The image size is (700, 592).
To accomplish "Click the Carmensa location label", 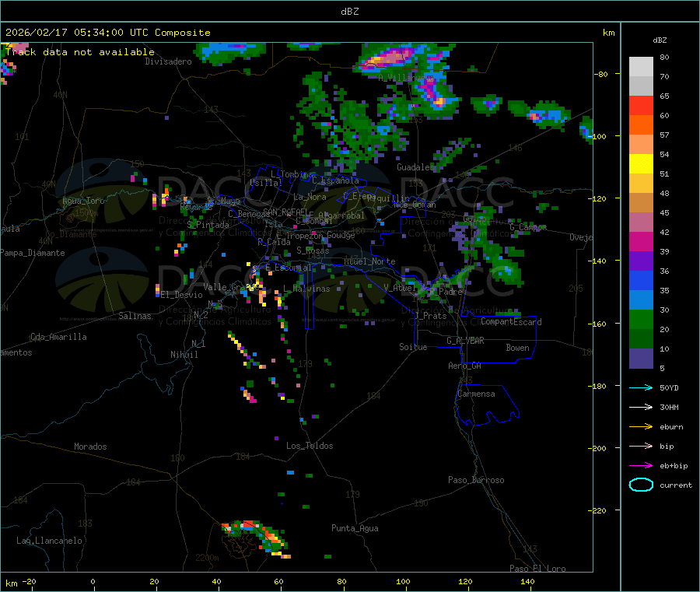I will pos(476,394).
